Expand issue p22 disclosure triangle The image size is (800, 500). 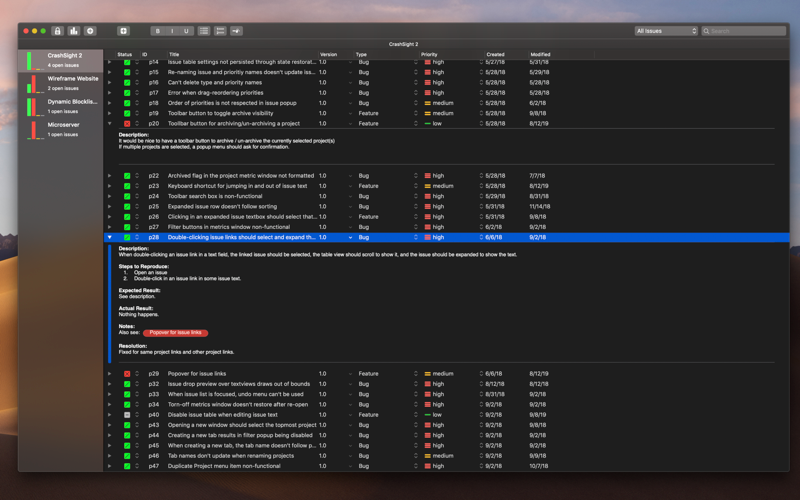click(x=110, y=176)
